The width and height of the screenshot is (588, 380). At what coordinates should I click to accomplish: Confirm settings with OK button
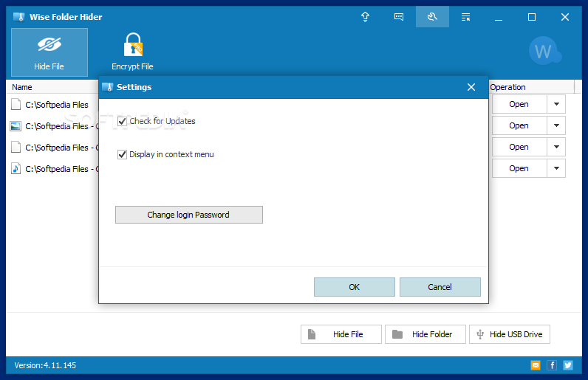(x=355, y=287)
